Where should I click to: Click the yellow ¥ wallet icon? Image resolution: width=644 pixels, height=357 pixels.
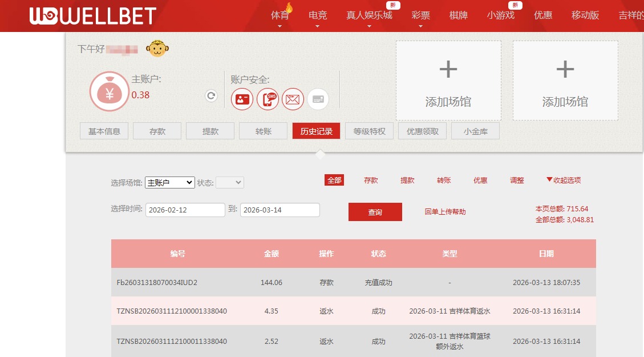coord(109,90)
